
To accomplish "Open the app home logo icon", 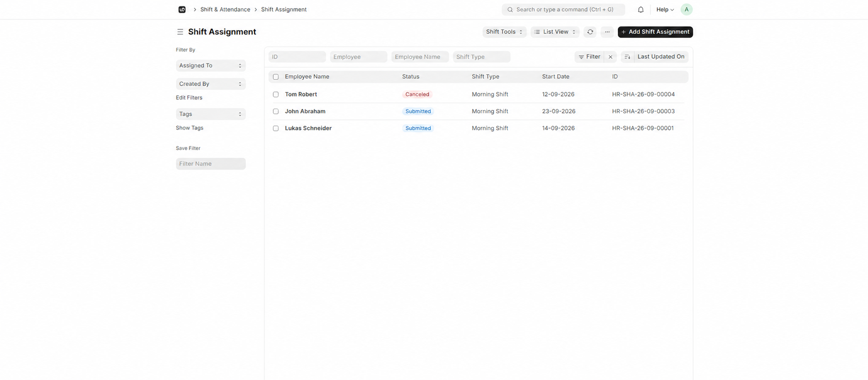I will pyautogui.click(x=182, y=10).
